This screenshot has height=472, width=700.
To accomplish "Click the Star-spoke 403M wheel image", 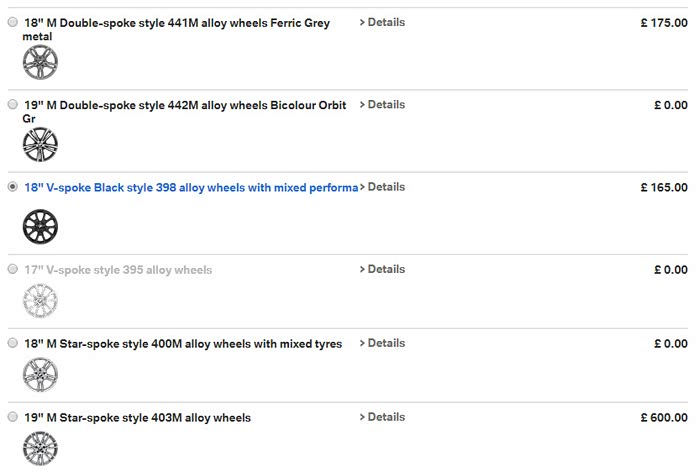I will pyautogui.click(x=40, y=446).
